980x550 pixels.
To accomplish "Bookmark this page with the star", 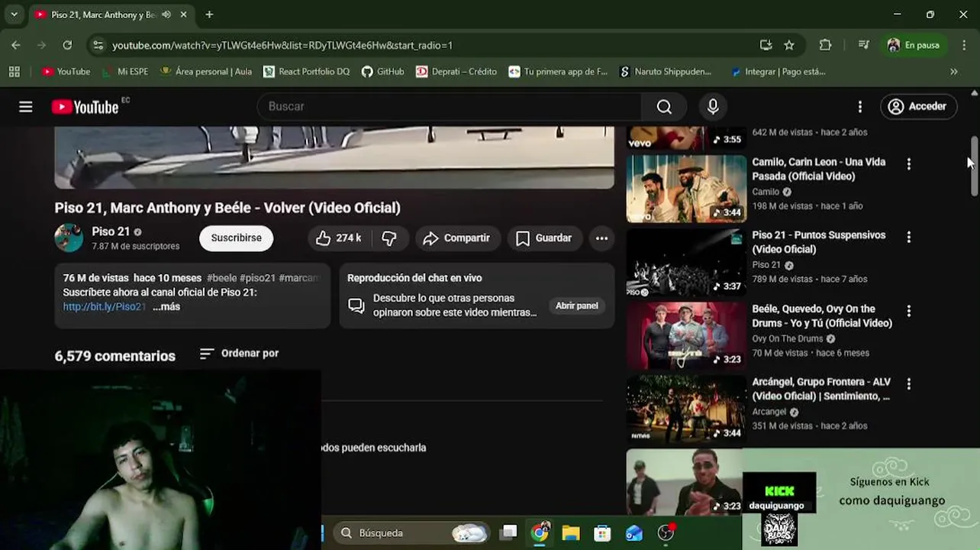I will pos(789,45).
